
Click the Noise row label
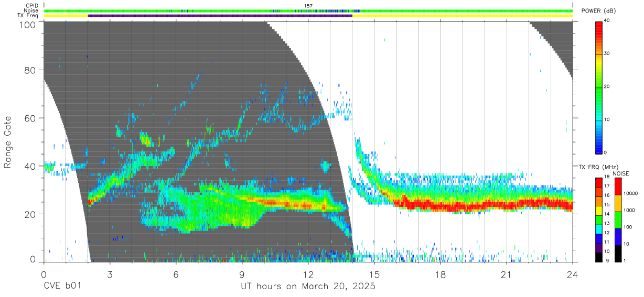coord(31,10)
